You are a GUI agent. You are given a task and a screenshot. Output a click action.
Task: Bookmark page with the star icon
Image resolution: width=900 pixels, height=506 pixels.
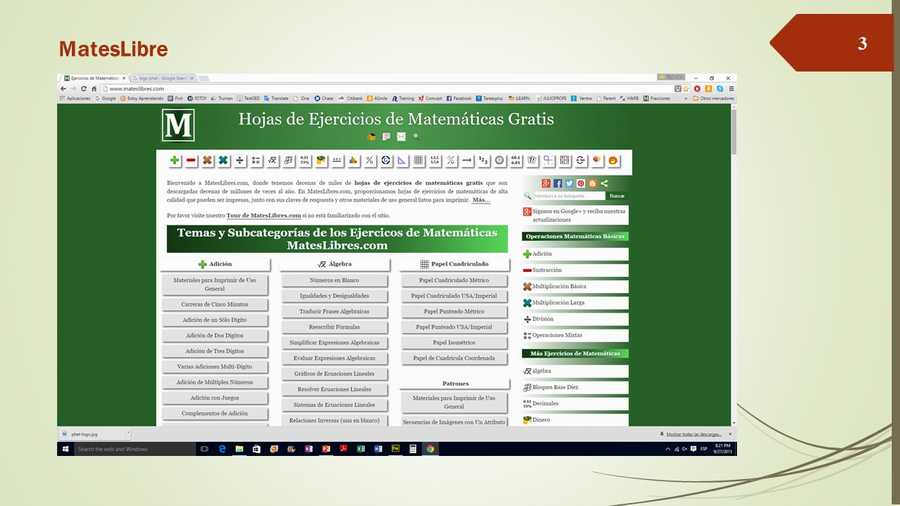(x=686, y=89)
